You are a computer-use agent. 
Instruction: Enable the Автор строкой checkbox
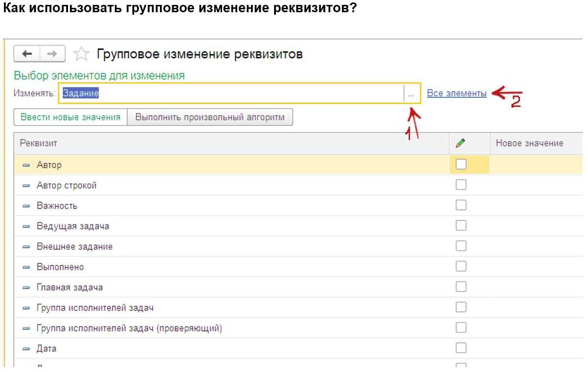tap(461, 185)
